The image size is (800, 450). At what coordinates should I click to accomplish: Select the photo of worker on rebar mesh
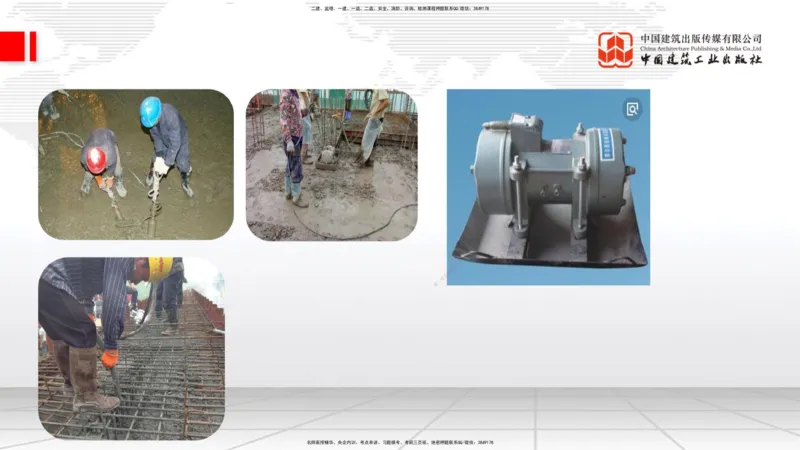(131, 348)
